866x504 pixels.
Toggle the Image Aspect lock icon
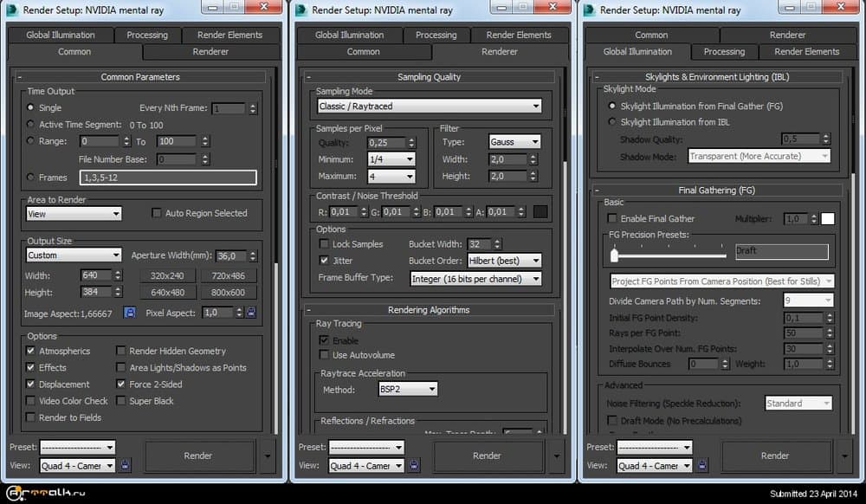tap(131, 311)
